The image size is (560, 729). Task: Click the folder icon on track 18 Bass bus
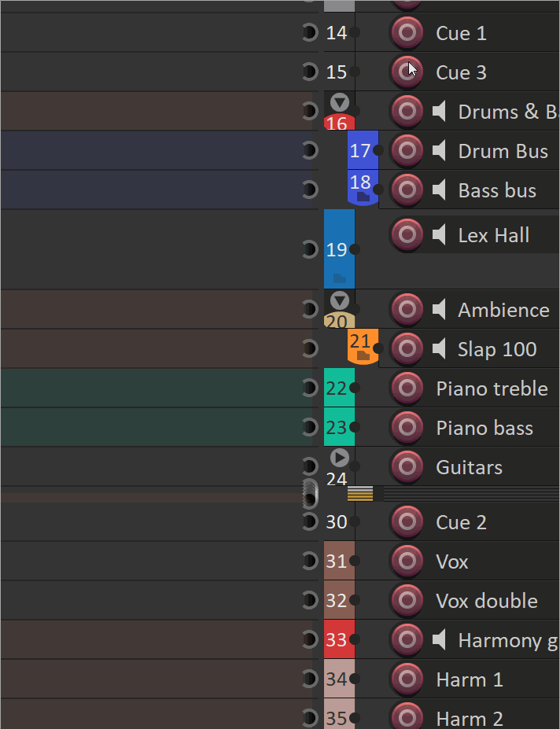click(363, 196)
